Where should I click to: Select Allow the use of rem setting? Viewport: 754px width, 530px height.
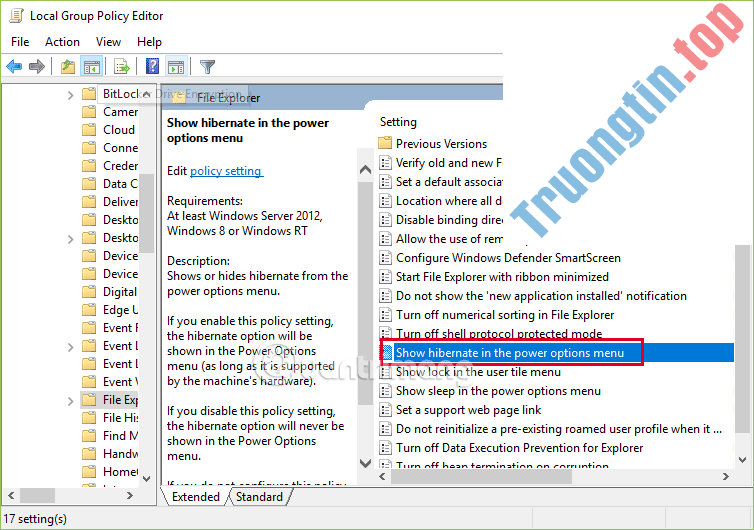(x=449, y=239)
